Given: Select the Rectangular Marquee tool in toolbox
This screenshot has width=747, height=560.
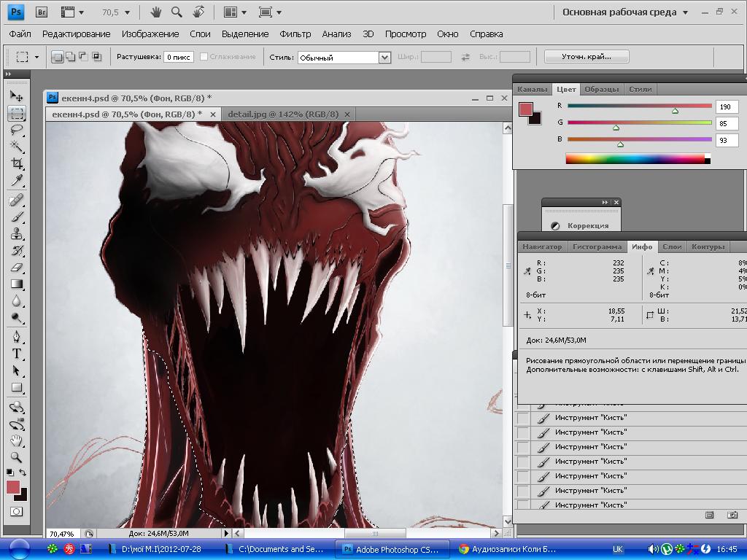Looking at the screenshot, I should [17, 113].
